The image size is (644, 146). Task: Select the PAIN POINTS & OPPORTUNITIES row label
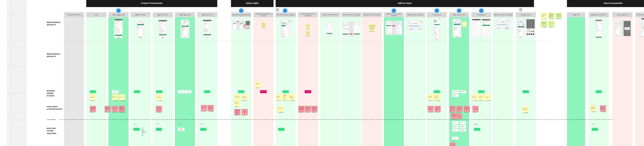(54, 108)
